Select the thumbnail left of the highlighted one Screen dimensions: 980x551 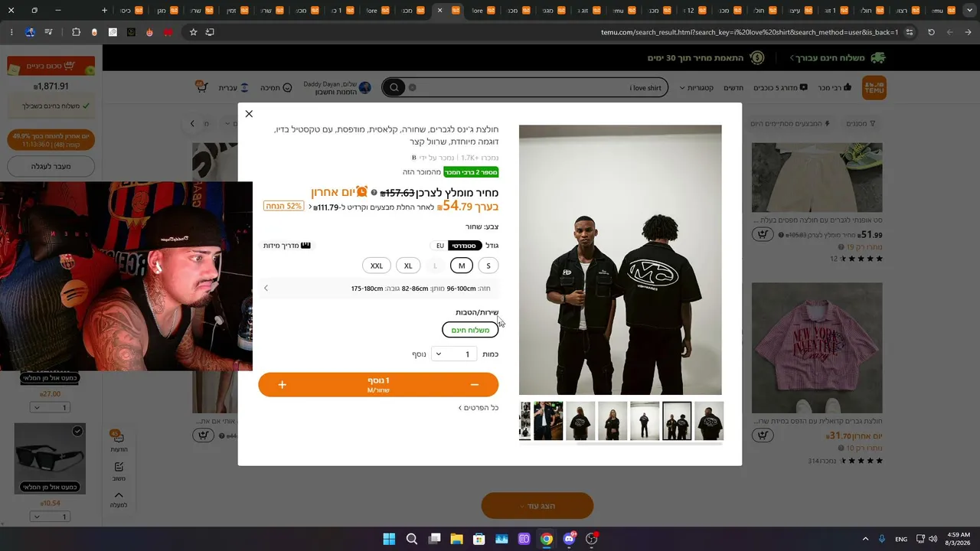645,421
